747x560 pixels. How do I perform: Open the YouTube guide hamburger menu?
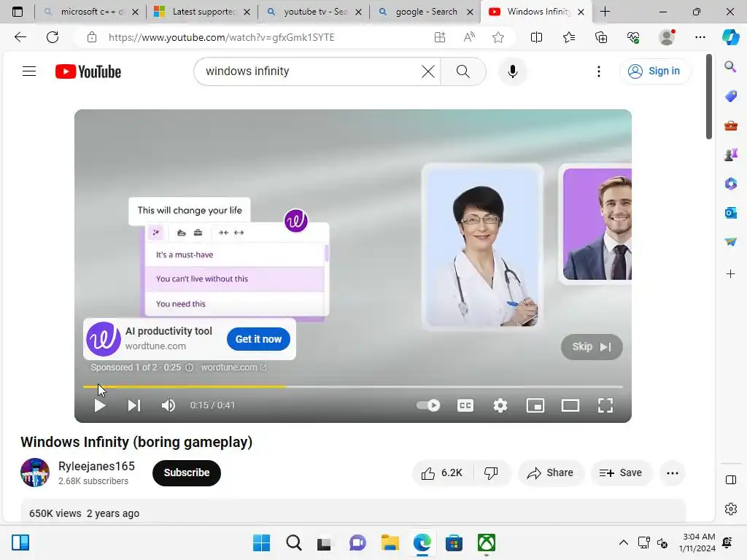click(x=29, y=71)
